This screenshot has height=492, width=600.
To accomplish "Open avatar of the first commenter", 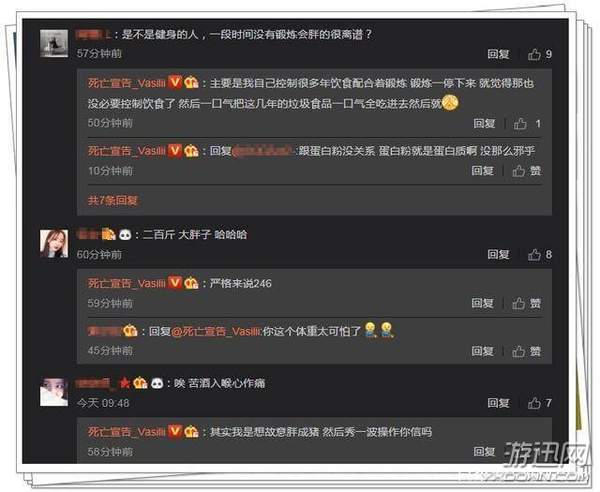I will [54, 43].
